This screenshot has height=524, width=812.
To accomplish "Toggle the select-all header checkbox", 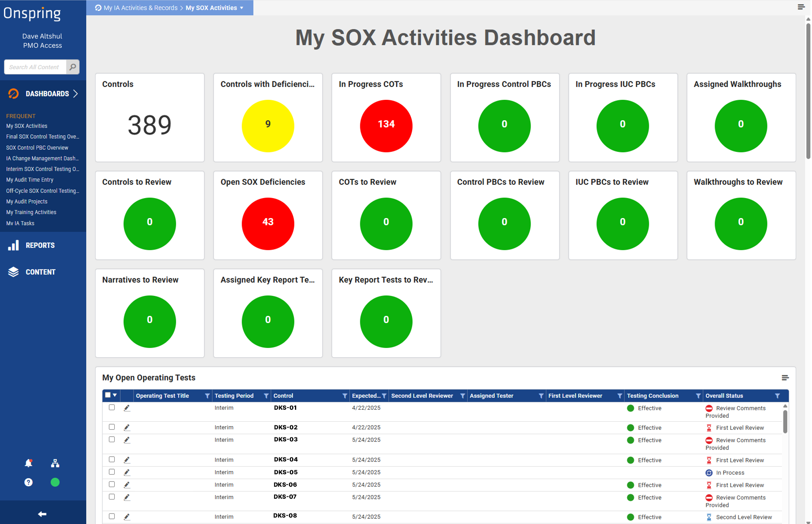I will pos(108,395).
